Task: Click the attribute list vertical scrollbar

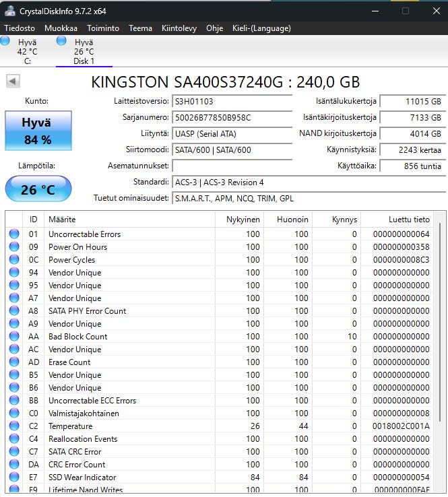Action: pyautogui.click(x=440, y=323)
